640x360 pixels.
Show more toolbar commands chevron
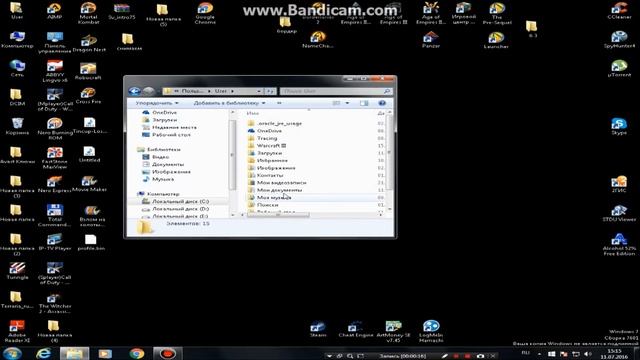click(279, 103)
